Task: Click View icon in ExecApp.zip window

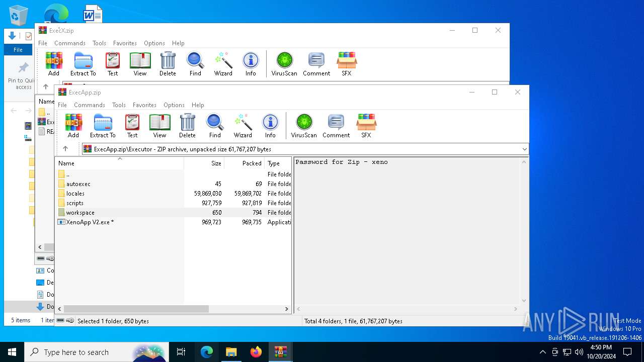Action: (159, 126)
